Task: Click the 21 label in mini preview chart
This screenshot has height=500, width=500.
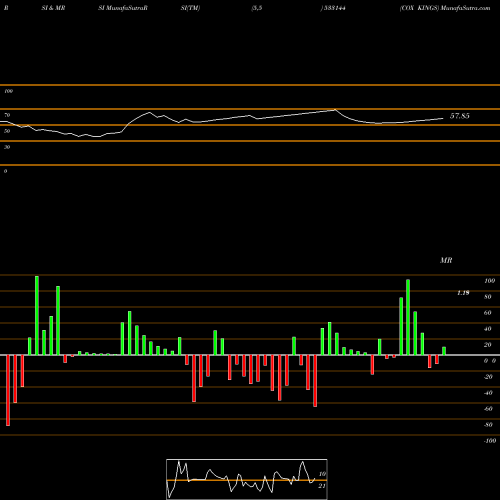Action: (322, 486)
